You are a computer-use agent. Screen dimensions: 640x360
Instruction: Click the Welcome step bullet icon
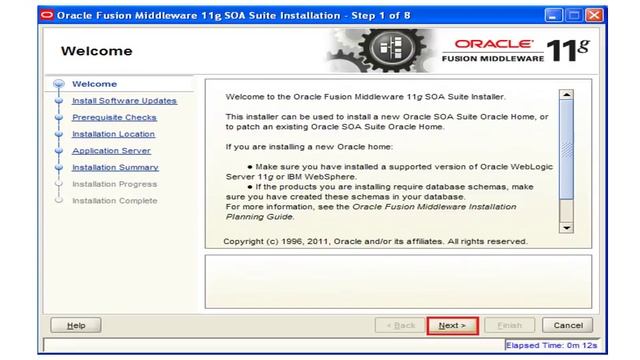point(59,84)
